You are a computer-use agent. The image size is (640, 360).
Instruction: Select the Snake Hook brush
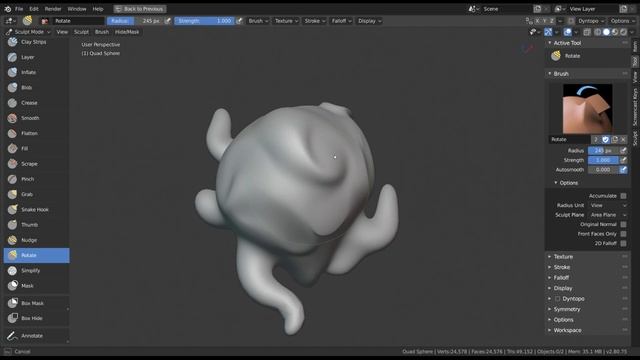tap(36, 209)
